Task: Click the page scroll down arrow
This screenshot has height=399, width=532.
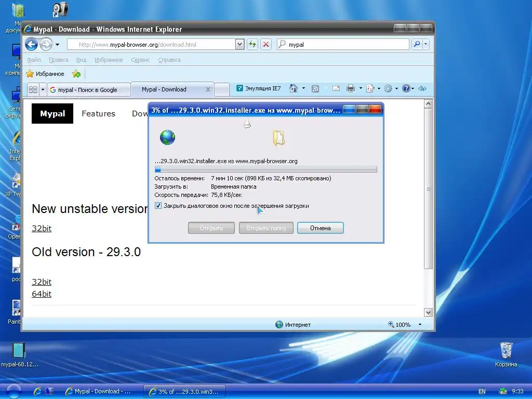Action: (x=428, y=312)
